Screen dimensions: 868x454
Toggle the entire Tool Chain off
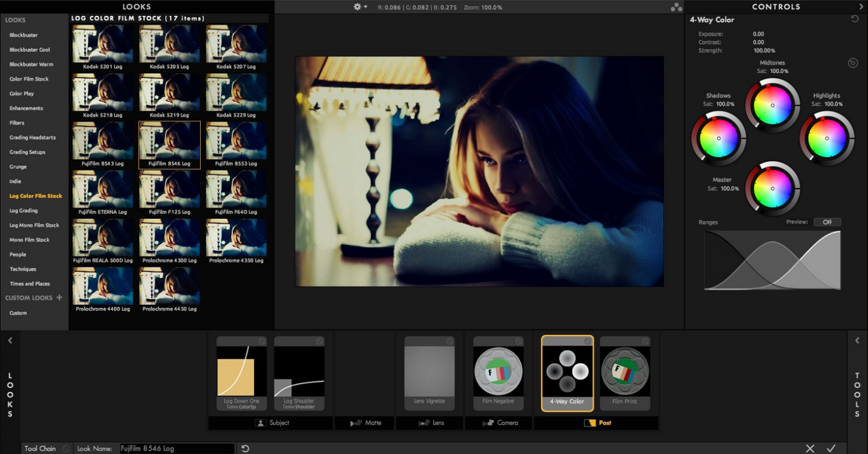(x=66, y=448)
